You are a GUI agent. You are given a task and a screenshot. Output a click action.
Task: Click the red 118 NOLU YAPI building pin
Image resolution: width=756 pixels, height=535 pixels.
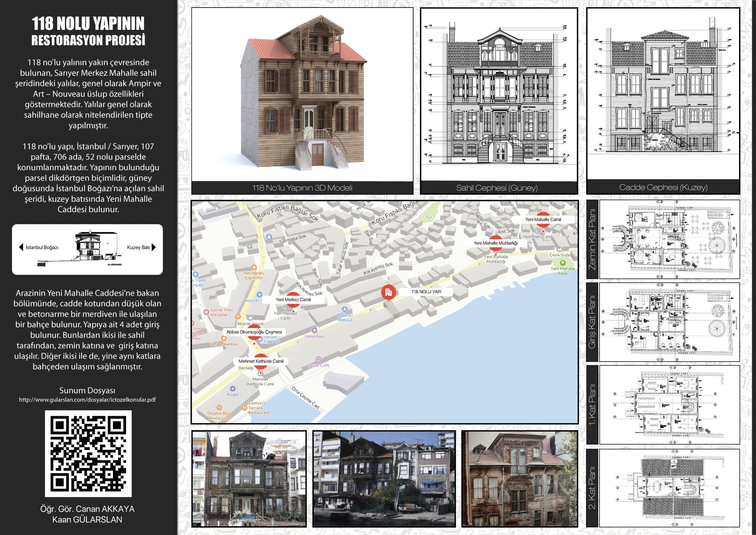click(389, 292)
